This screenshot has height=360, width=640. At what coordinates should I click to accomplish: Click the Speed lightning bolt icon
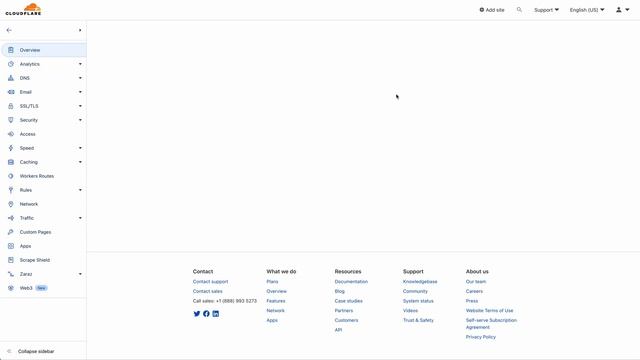click(11, 148)
